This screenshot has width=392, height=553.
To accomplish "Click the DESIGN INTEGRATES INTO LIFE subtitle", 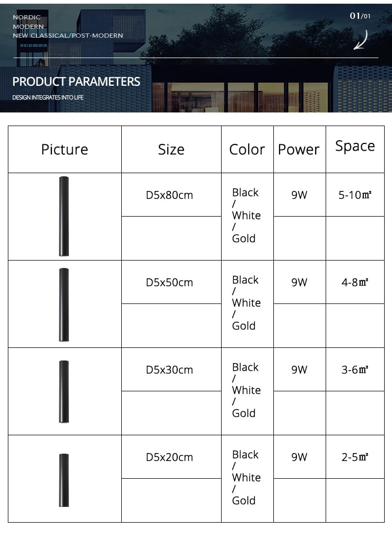I will 48,97.
